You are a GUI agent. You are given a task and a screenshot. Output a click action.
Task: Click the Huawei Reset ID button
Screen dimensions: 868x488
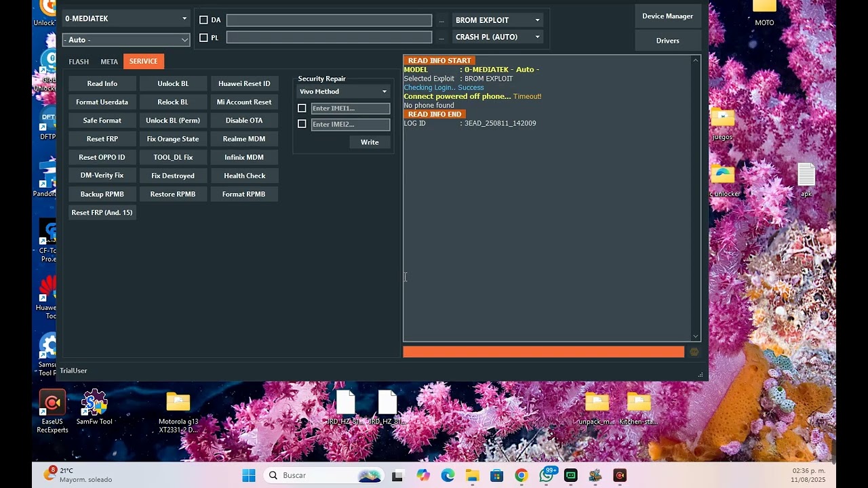[x=244, y=83]
